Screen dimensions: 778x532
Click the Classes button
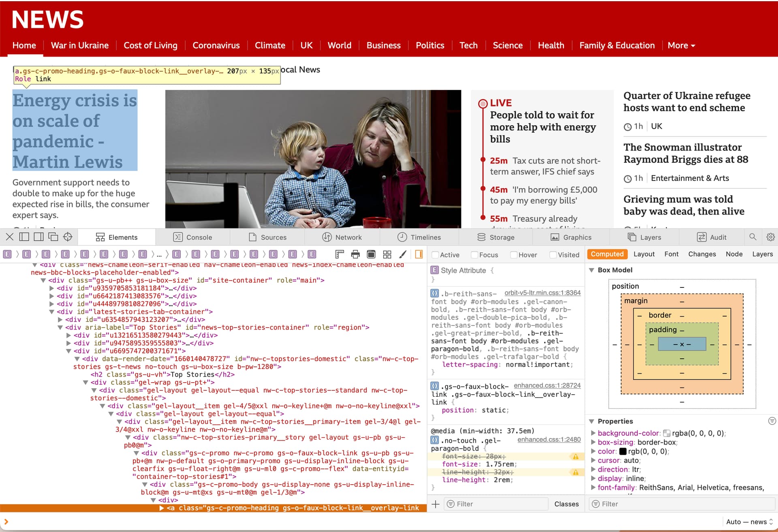(566, 504)
